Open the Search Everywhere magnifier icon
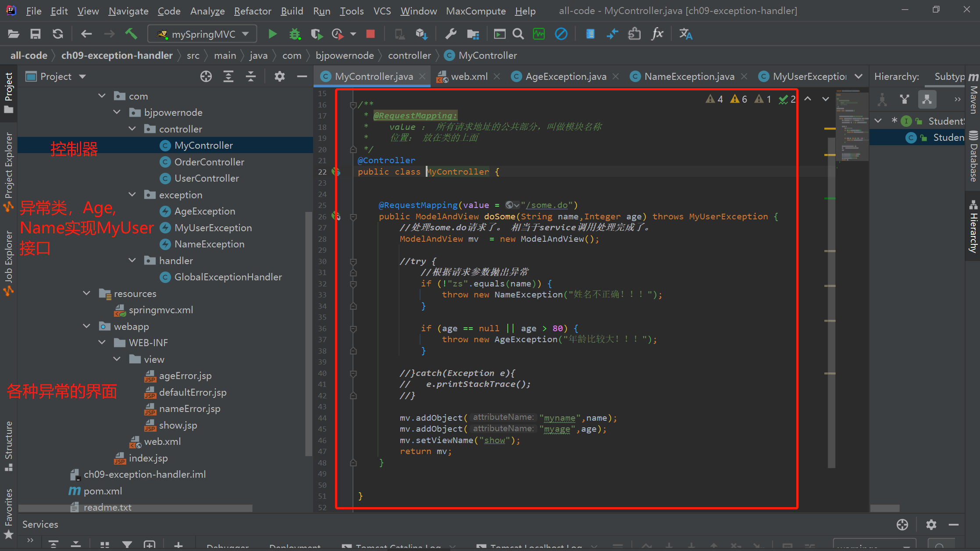The height and width of the screenshot is (551, 980). (518, 34)
